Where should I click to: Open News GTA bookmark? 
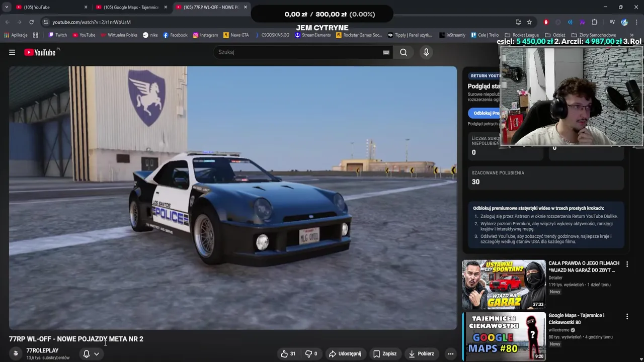click(236, 35)
